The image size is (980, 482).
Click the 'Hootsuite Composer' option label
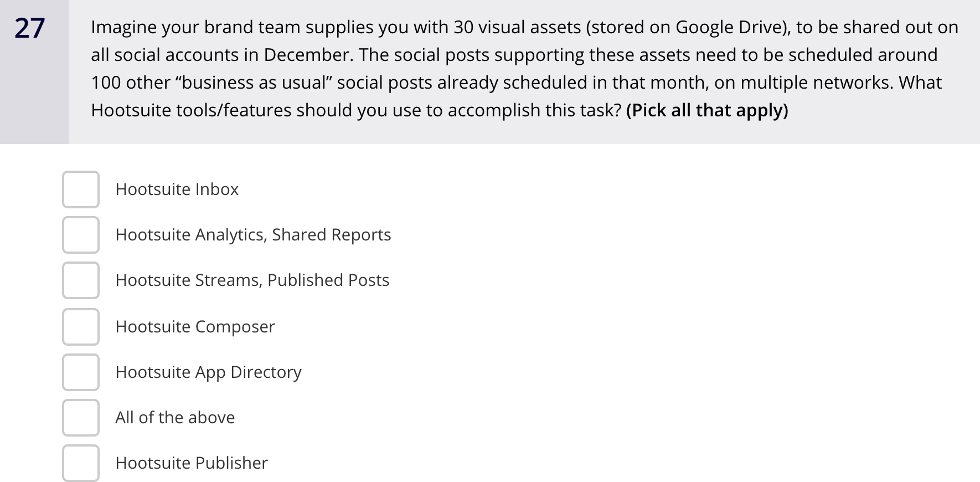point(195,327)
